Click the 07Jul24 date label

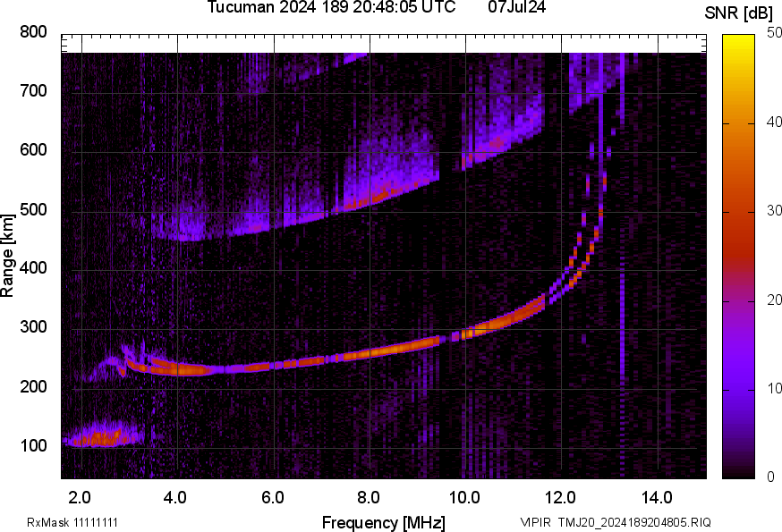coord(516,7)
